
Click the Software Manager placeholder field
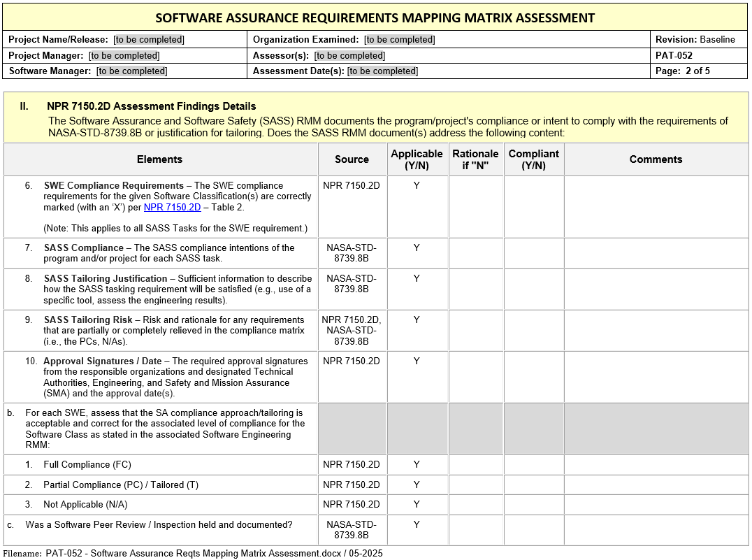coord(131,71)
